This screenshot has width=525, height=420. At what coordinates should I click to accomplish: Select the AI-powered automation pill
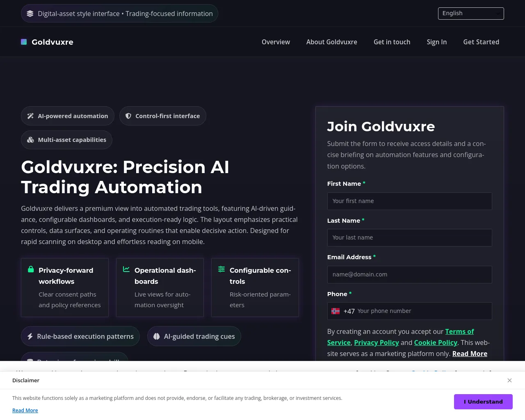click(x=68, y=116)
